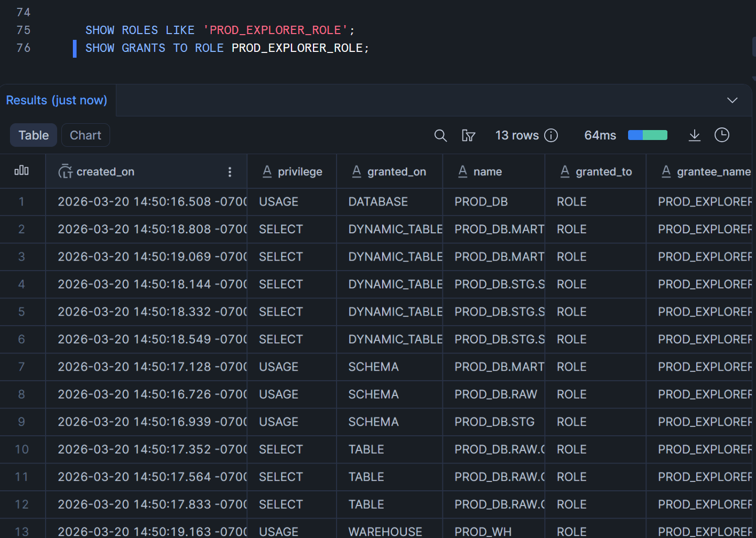Click the PROD_DB.RAW name cell
This screenshot has width=756, height=538.
click(x=495, y=394)
